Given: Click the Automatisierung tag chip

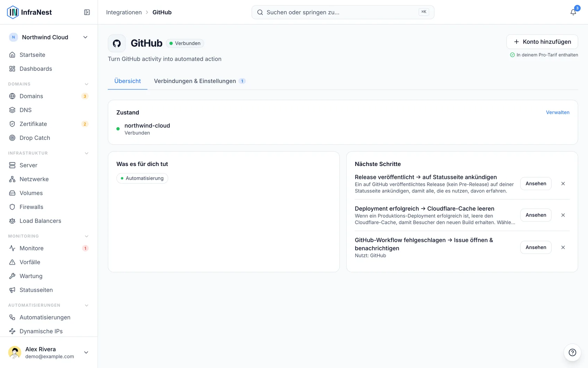Looking at the screenshot, I should [x=142, y=178].
